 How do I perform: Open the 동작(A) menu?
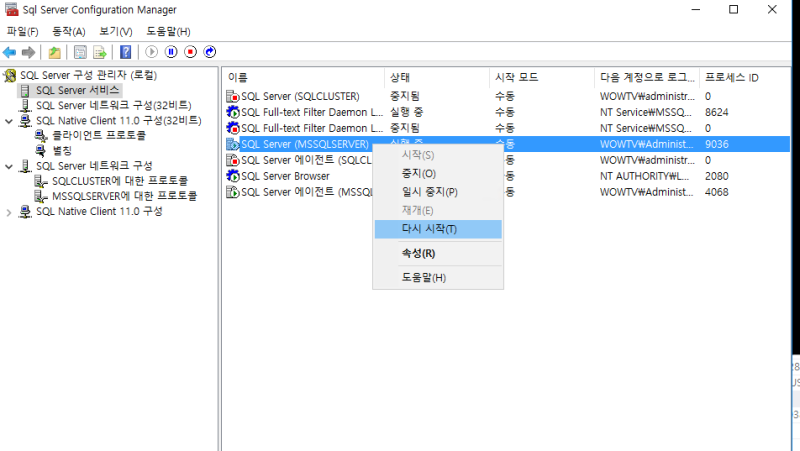[69, 32]
